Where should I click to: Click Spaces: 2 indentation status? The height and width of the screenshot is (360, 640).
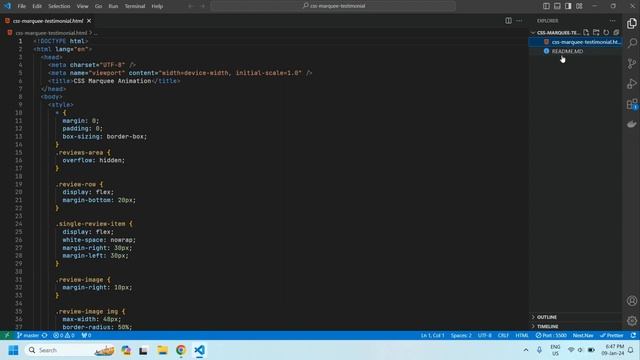[461, 336]
